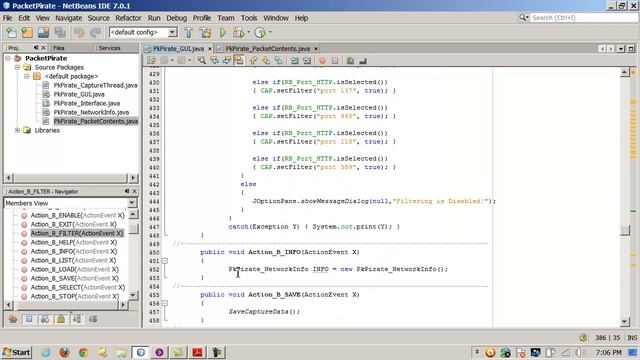Click the Build Main Project hammer icon
Image resolution: width=640 pixels, height=360 pixels.
188,32
